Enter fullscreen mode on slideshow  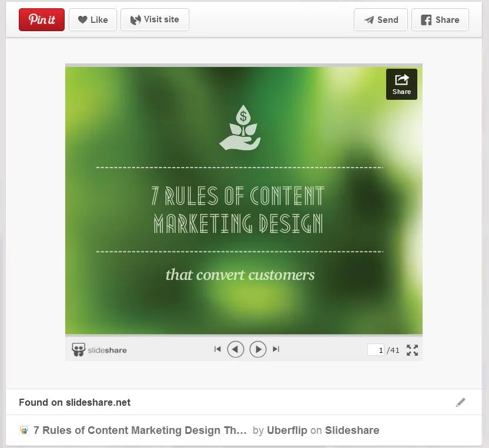tap(412, 350)
